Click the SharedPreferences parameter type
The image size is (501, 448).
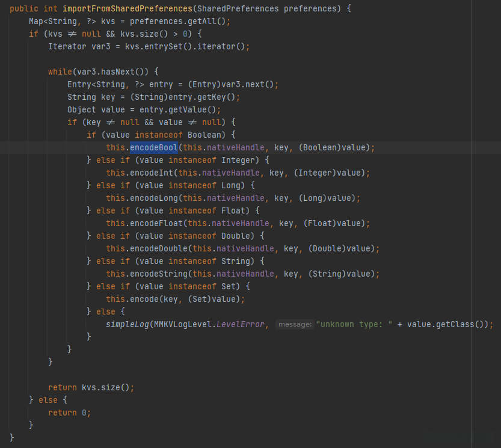[238, 8]
